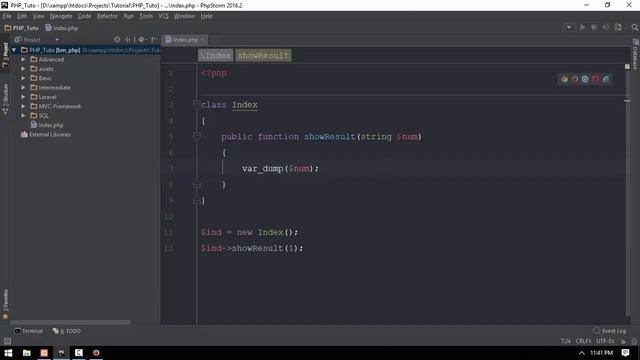Open the Code menu
Image resolution: width=640 pixels, height=360 pixels.
[x=84, y=16]
